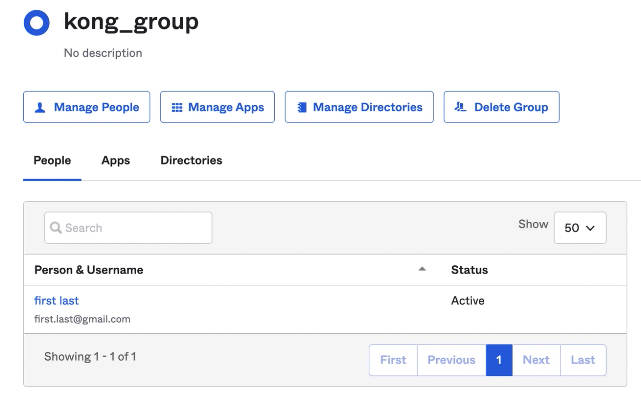The width and height of the screenshot is (641, 418).
Task: Switch to the Directories tab
Action: click(x=191, y=160)
